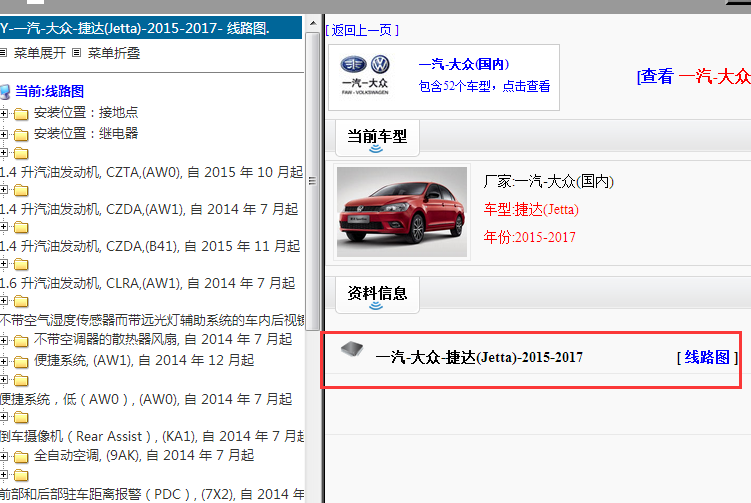Click the gray document icon beside 一汽-大众-捷达

tap(352, 349)
